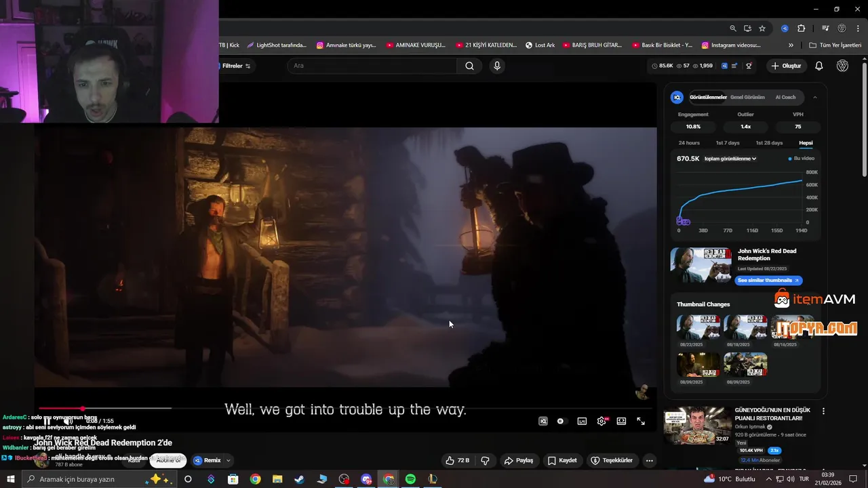Open the LightShot tarafında bookmark

pyautogui.click(x=277, y=45)
